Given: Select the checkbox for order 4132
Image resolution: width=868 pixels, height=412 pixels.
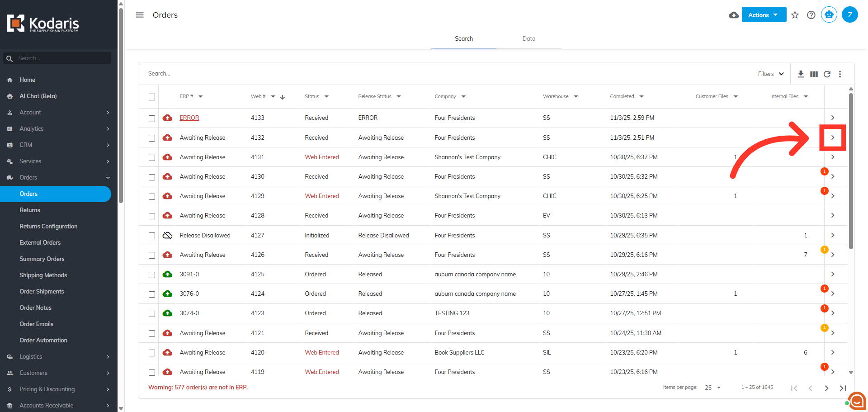Looking at the screenshot, I should (152, 138).
